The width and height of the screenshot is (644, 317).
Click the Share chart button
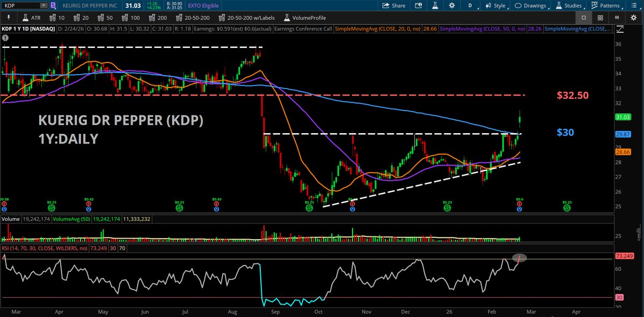[394, 5]
